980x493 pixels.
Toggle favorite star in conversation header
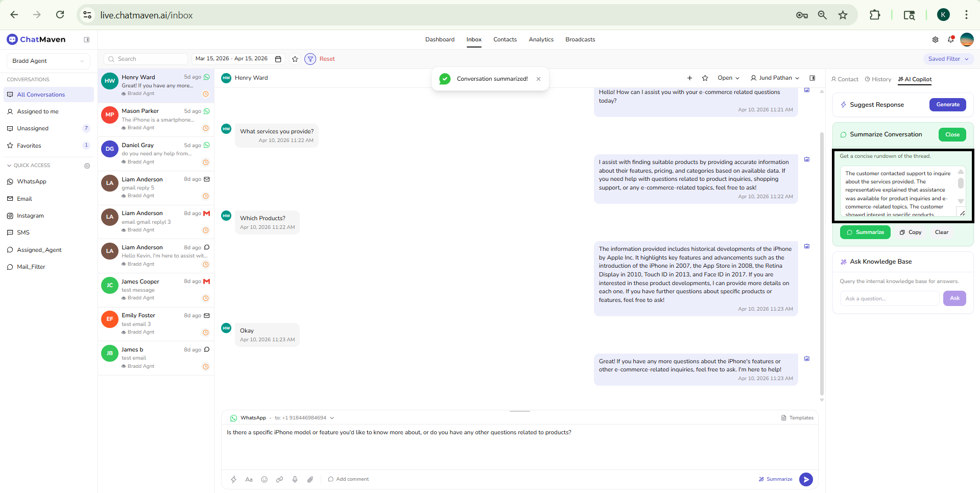pyautogui.click(x=705, y=78)
